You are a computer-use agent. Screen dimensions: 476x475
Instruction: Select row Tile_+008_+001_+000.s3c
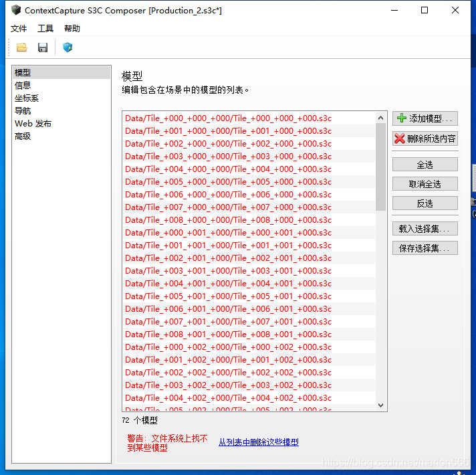coord(249,335)
